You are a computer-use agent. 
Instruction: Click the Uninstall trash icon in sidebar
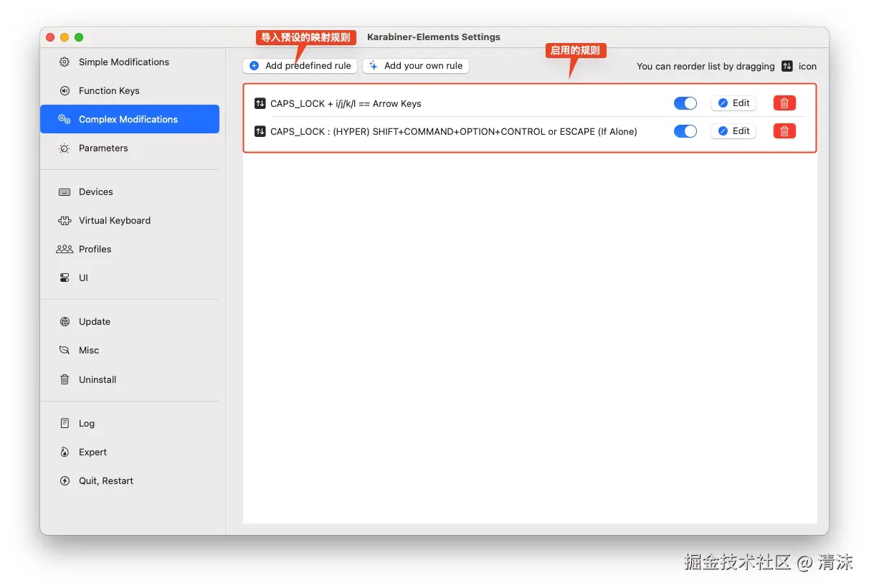pos(65,379)
